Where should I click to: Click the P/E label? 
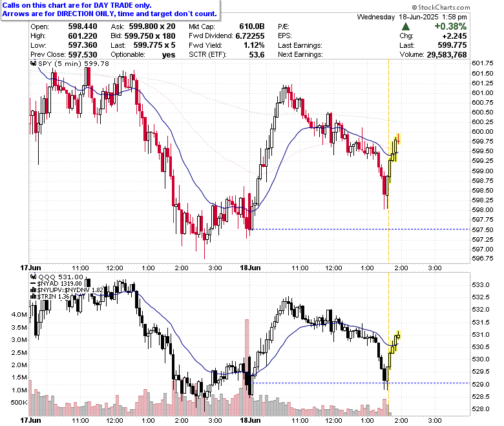pyautogui.click(x=284, y=27)
